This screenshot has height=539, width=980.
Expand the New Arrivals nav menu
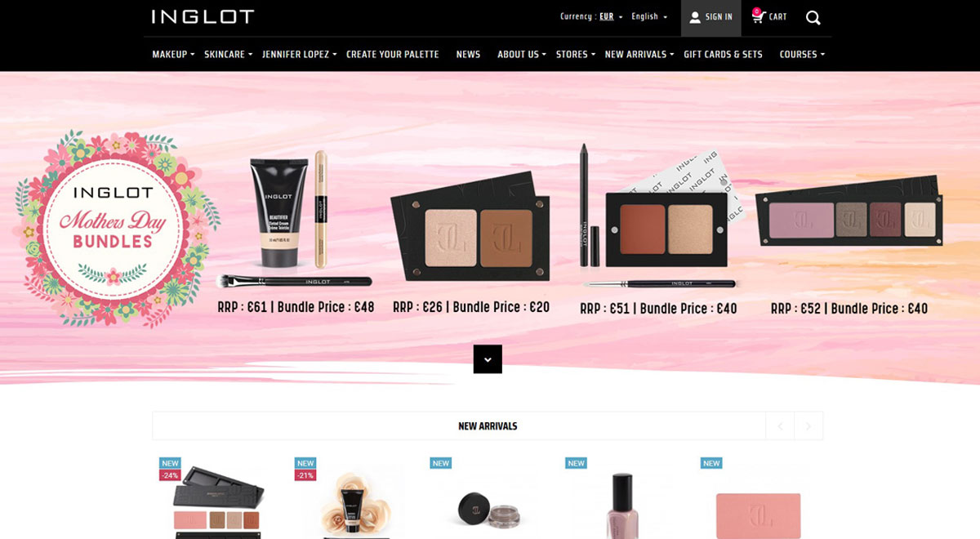click(x=639, y=55)
